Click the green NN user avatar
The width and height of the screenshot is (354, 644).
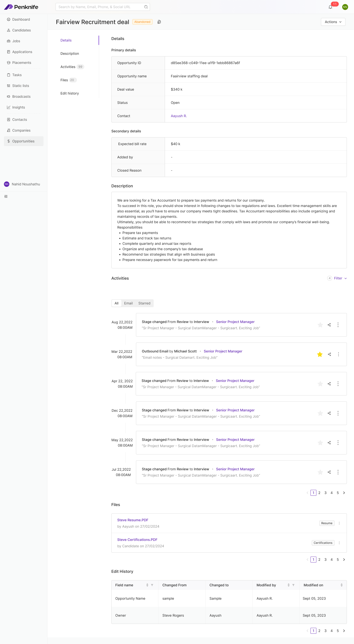click(x=345, y=7)
